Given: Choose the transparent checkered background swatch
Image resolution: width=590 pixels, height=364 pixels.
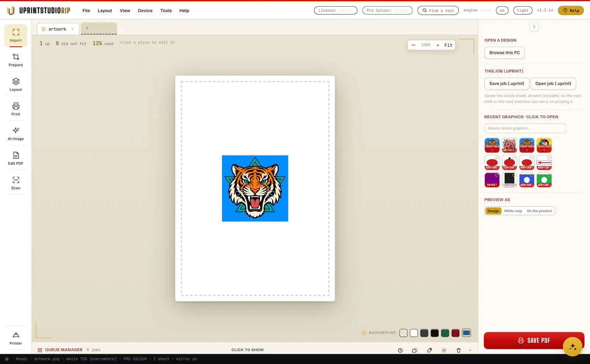Looking at the screenshot, I should tap(403, 333).
